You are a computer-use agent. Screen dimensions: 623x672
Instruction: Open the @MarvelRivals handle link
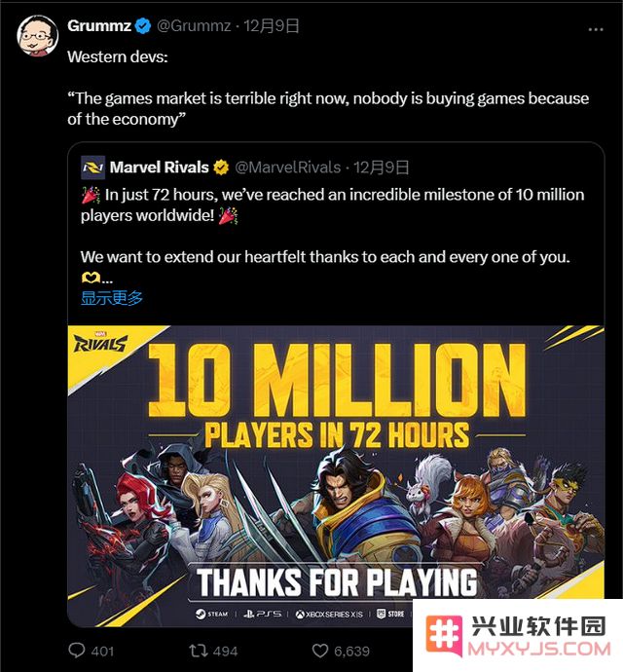click(x=288, y=168)
